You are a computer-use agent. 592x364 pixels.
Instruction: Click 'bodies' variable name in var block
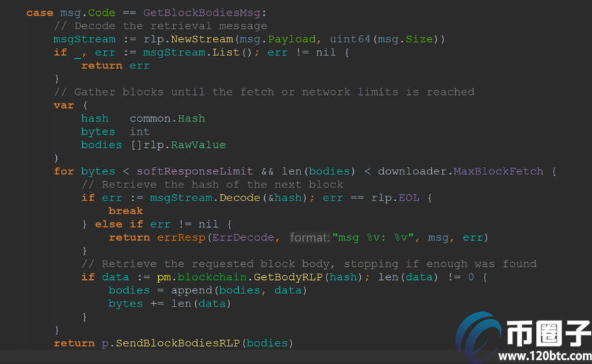pyautogui.click(x=101, y=145)
